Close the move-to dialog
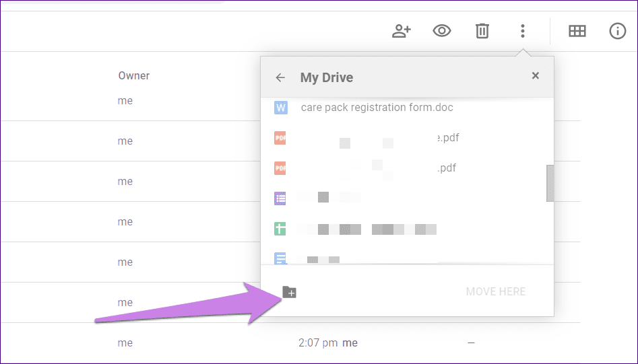Screen dimensions: 638x364 point(536,76)
